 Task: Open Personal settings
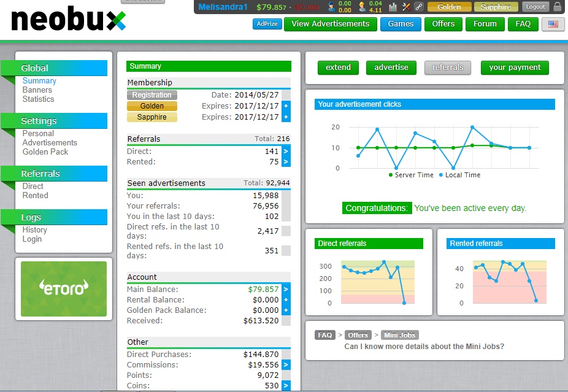click(x=38, y=133)
